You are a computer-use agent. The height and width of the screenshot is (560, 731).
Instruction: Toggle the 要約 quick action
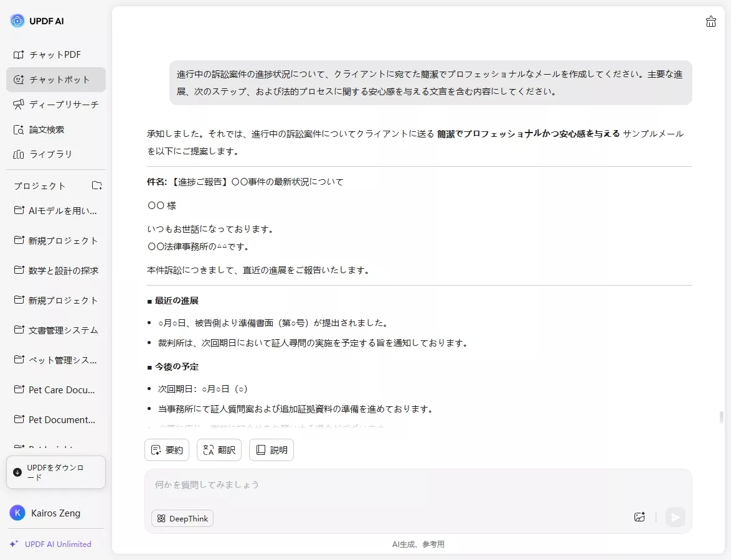point(166,449)
